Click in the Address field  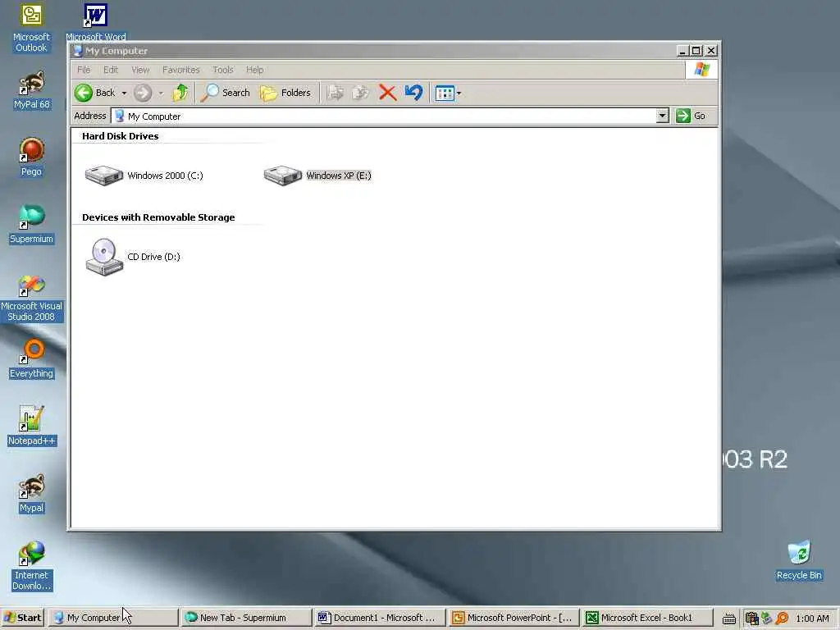[x=384, y=116]
